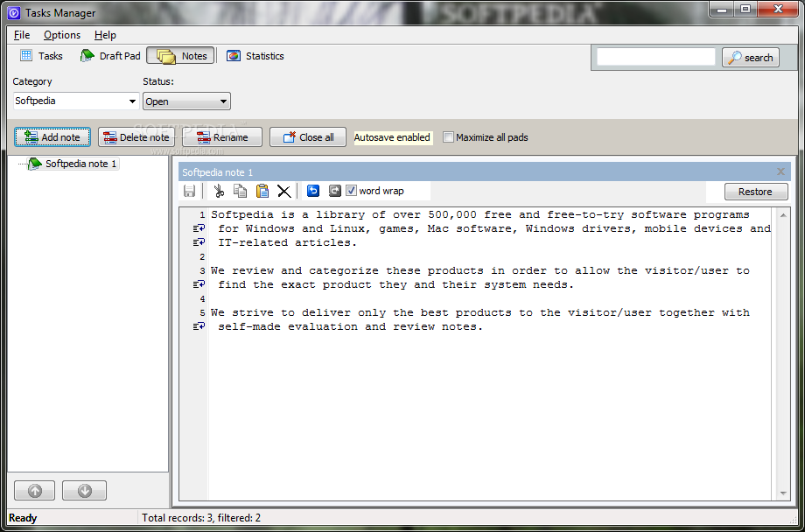The width and height of the screenshot is (805, 532).
Task: Click the note editor scrollbar down arrow
Action: (783, 493)
